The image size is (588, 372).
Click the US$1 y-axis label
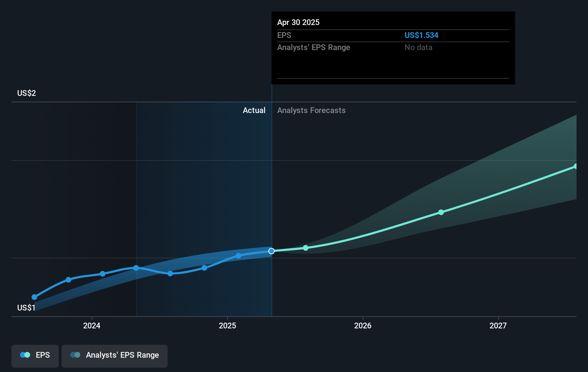(x=26, y=308)
